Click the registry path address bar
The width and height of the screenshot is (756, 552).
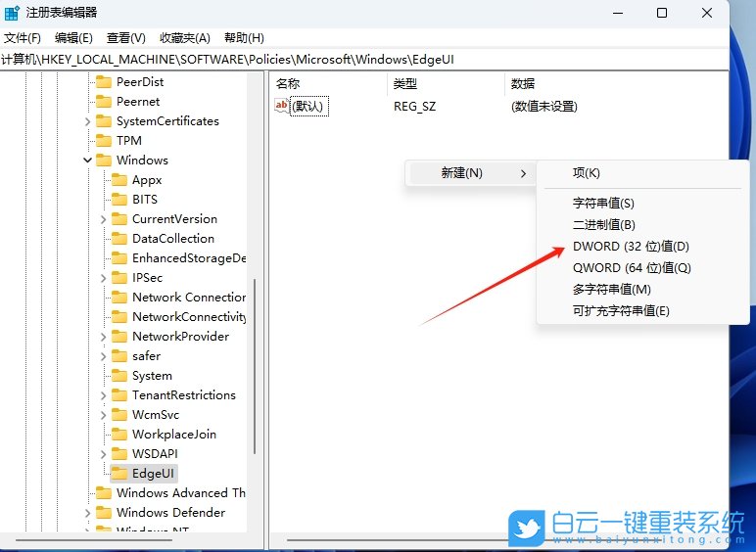click(364, 60)
